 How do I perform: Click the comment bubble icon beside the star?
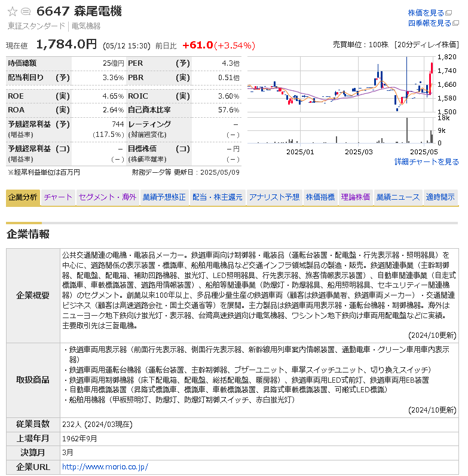tap(26, 11)
